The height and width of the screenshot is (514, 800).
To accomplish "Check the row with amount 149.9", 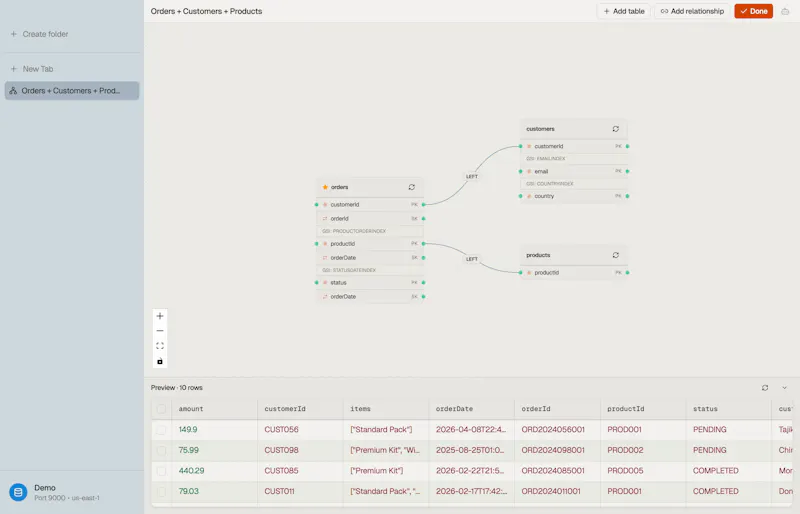I will pyautogui.click(x=161, y=430).
